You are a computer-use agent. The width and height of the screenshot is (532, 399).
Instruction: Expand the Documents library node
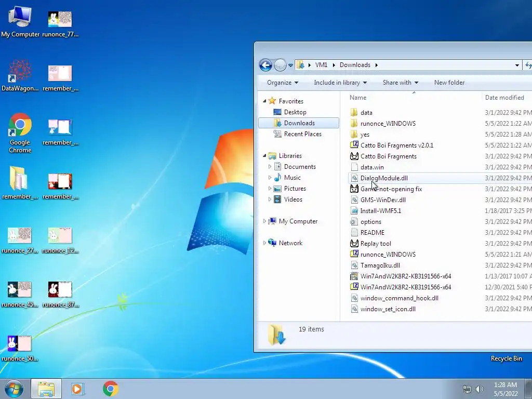(270, 167)
